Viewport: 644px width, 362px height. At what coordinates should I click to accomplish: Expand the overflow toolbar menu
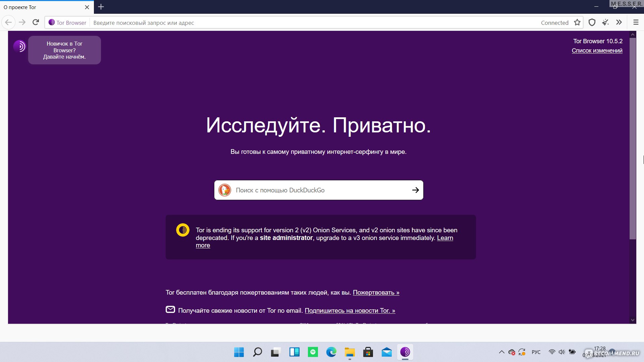619,22
